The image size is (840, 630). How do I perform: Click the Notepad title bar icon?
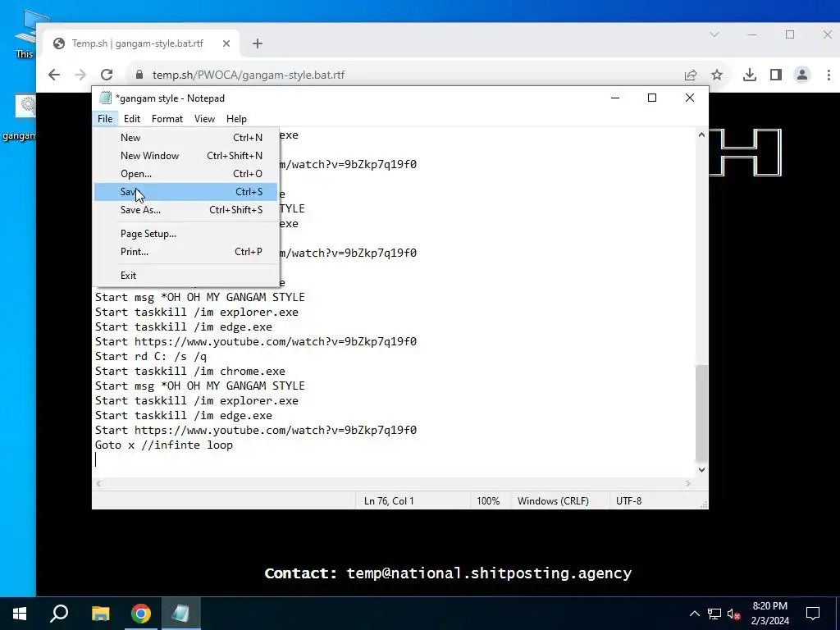[106, 98]
